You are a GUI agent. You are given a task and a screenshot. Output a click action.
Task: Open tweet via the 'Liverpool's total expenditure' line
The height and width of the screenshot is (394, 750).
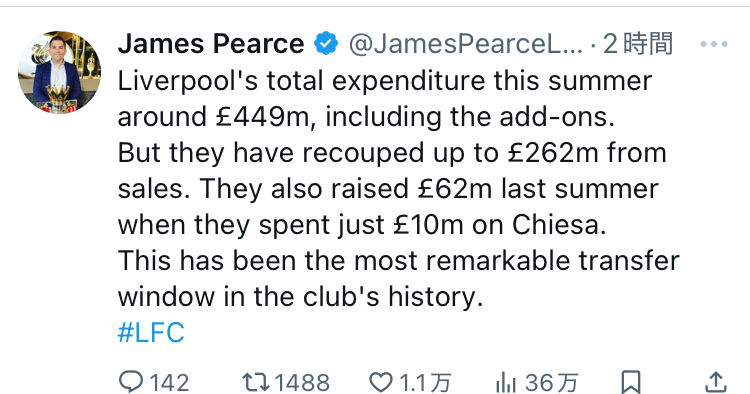click(x=385, y=81)
